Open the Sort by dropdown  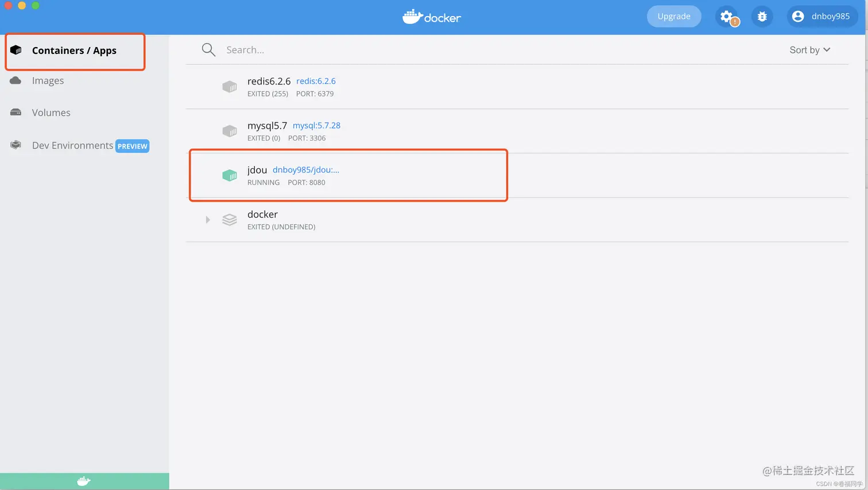(809, 50)
